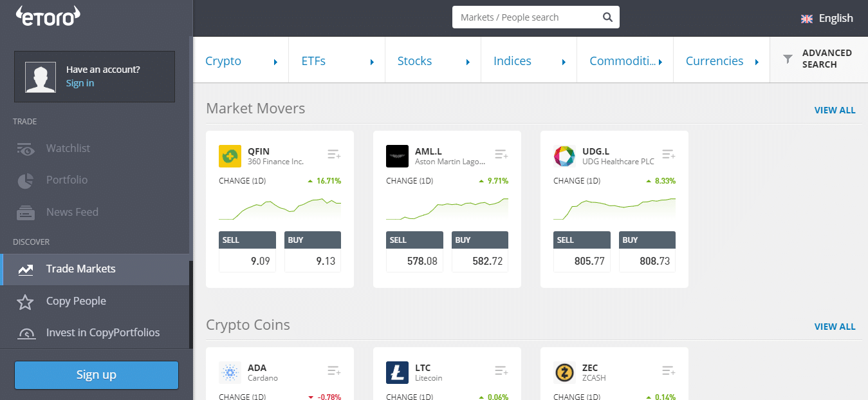
Task: Expand the ETFs category arrow
Action: pos(372,62)
